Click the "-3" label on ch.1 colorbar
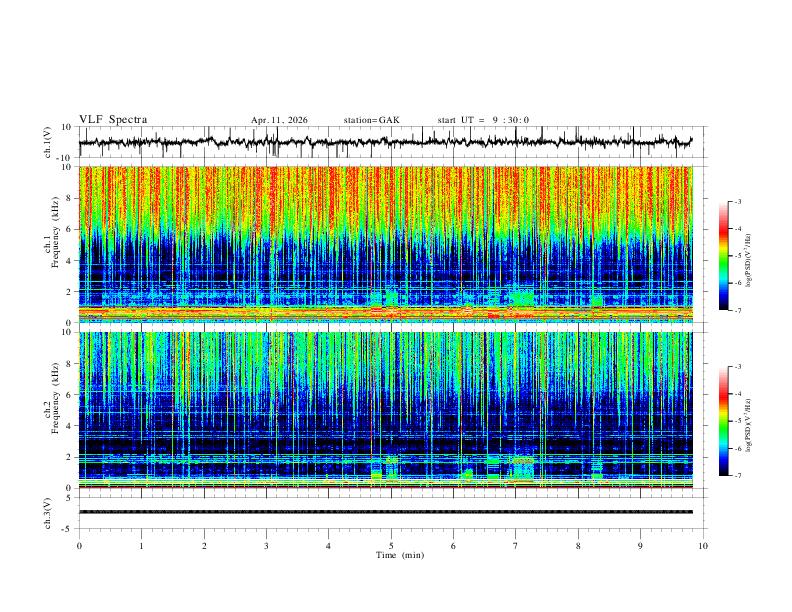 tap(737, 201)
